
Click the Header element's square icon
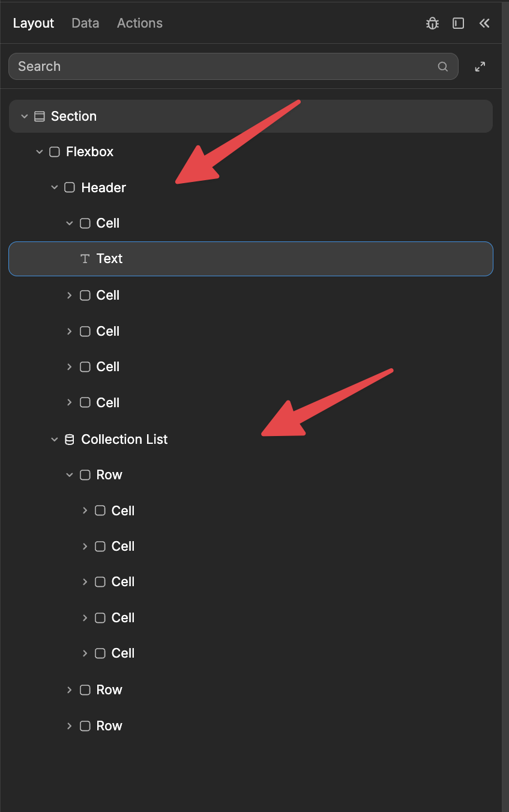click(x=69, y=187)
